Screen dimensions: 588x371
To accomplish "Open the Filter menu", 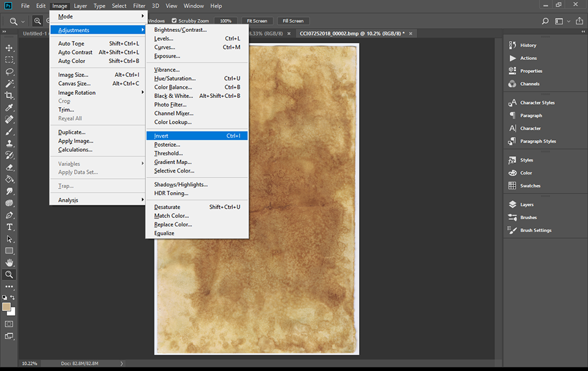I will 139,6.
